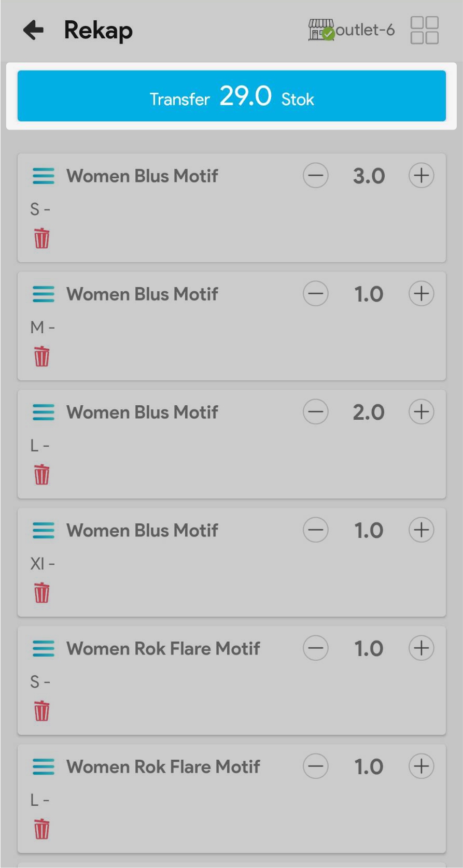This screenshot has width=463, height=868.
Task: Tap the outlet-6 store icon
Action: coord(321,30)
